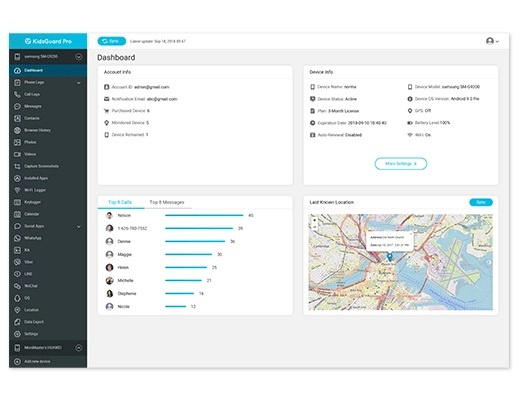
Task: Click the Latest update timestamp text
Action: 158,41
